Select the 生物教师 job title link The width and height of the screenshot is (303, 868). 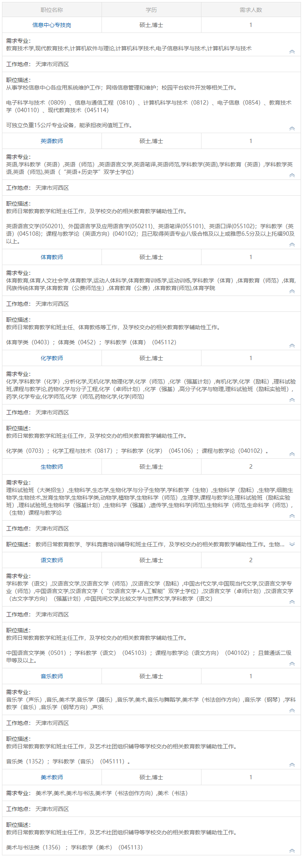52,467
